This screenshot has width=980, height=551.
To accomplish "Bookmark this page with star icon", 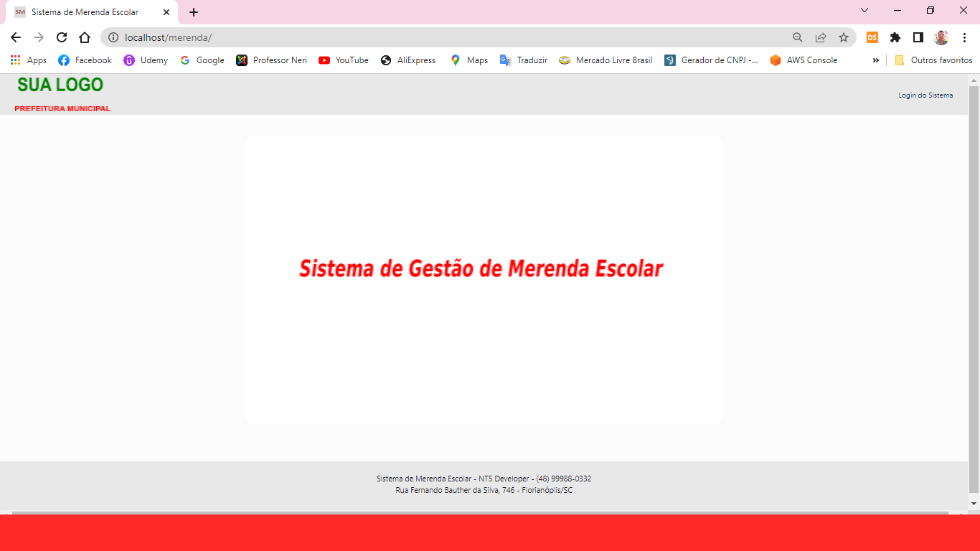I will tap(844, 37).
